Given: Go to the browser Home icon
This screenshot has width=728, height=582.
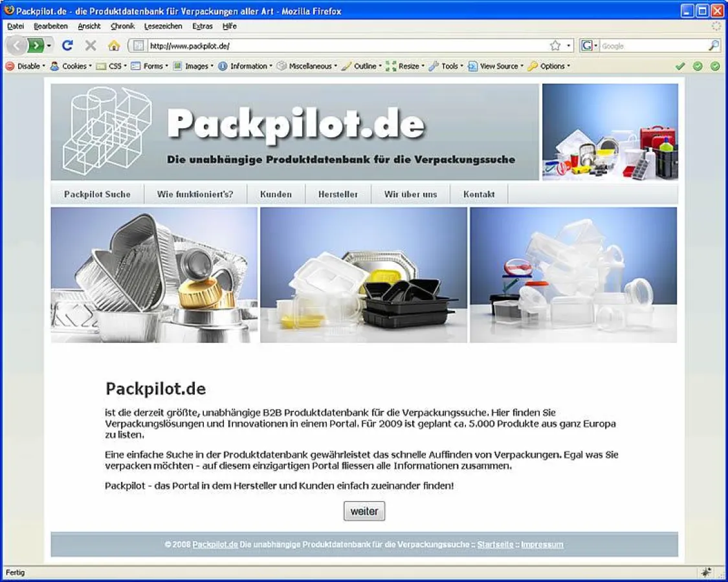Looking at the screenshot, I should pos(114,46).
